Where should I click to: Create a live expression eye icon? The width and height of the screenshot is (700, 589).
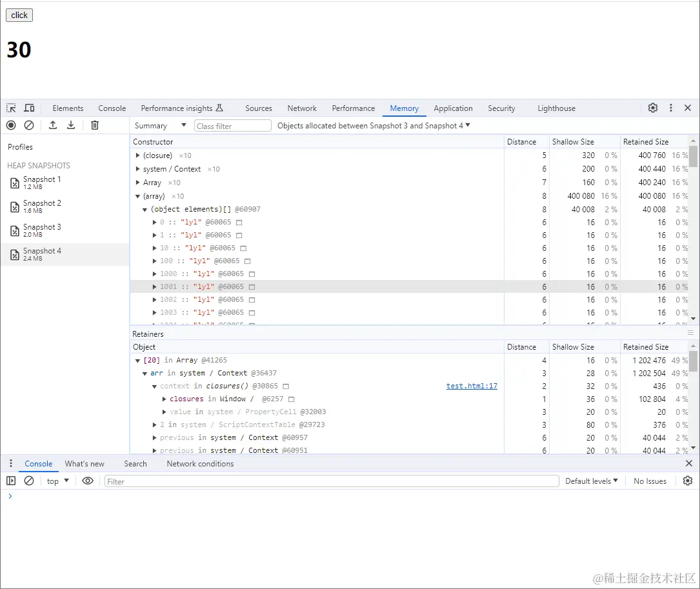click(88, 481)
